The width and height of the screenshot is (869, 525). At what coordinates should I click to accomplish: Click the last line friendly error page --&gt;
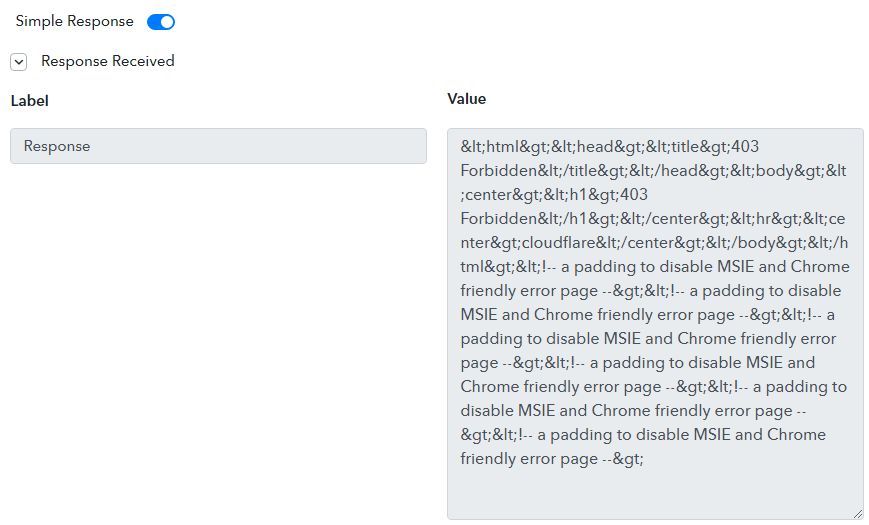[x=551, y=459]
